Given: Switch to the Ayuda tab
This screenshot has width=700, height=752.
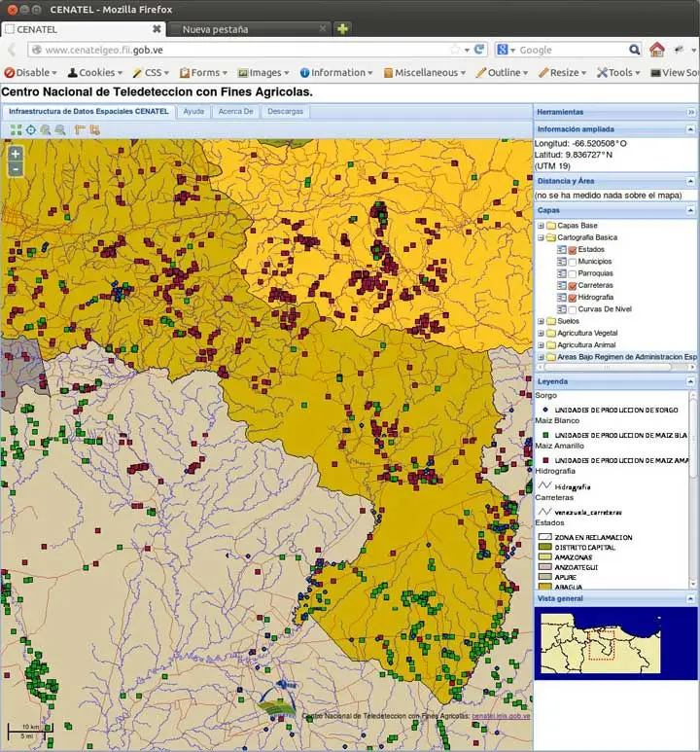Looking at the screenshot, I should pos(193,112).
